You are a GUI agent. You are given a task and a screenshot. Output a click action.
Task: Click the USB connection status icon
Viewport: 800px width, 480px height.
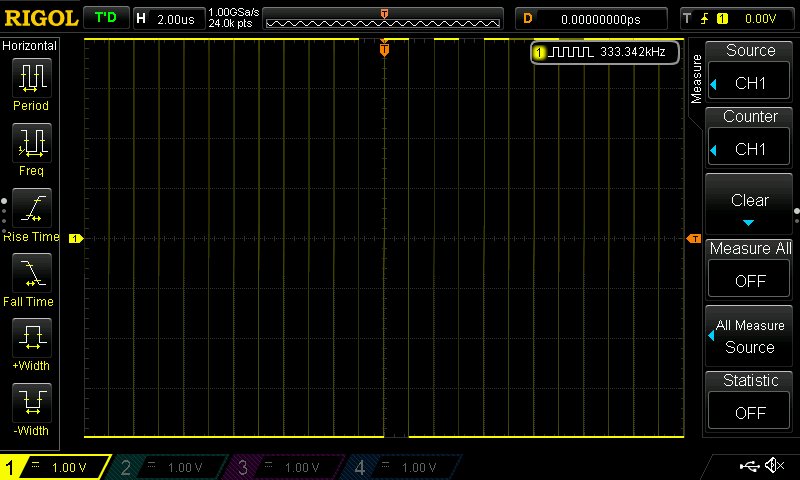(749, 466)
